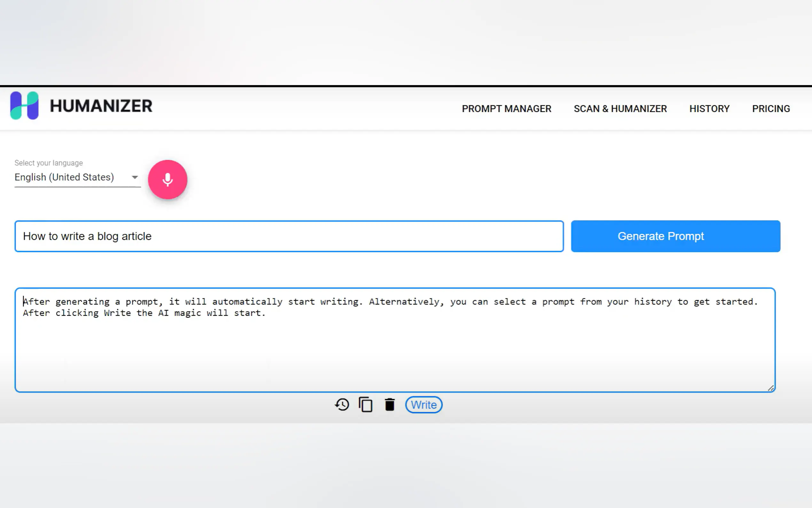Click the 'After clicking Write' instruction line
The width and height of the screenshot is (812, 508).
pos(144,313)
